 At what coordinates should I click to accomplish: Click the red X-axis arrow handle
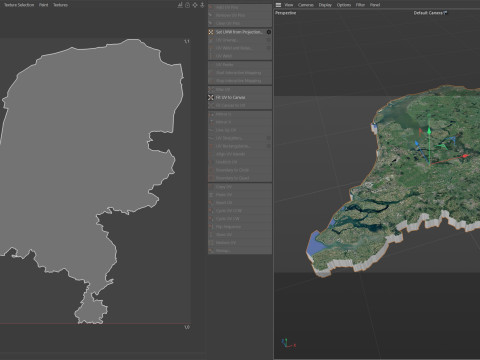pyautogui.click(x=465, y=156)
